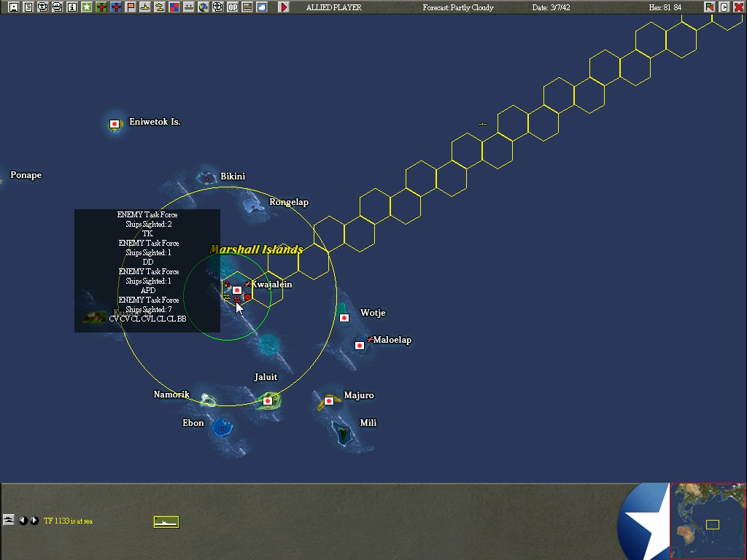747x560 pixels.
Task: Click the yellow view rectangle on the minimap
Action: [712, 524]
